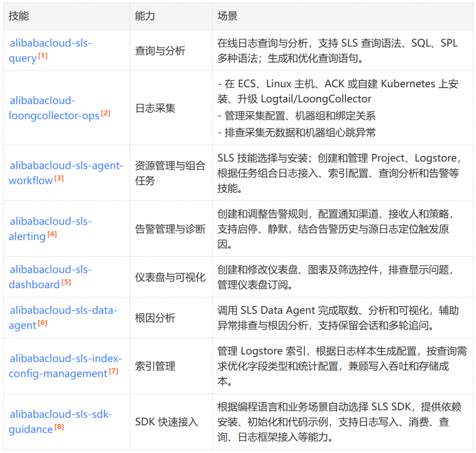Click the line 排查采集无数据和机器组心跳异常
Viewport: 476px width, 453px height.
[x=297, y=132]
